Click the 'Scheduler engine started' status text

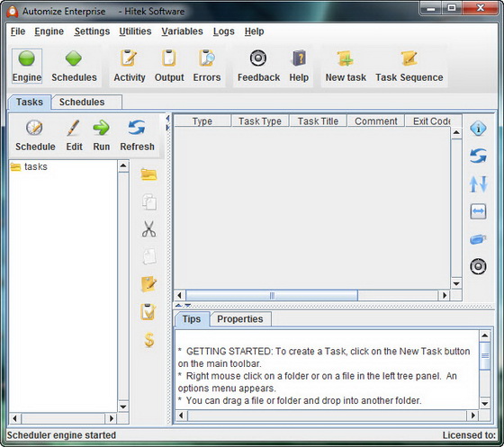(x=61, y=435)
